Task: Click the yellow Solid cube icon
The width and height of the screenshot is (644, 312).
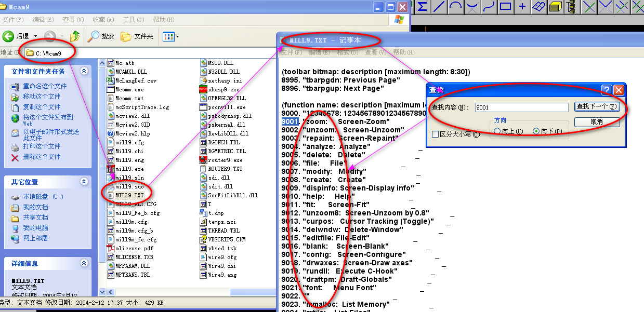Action: (x=556, y=7)
